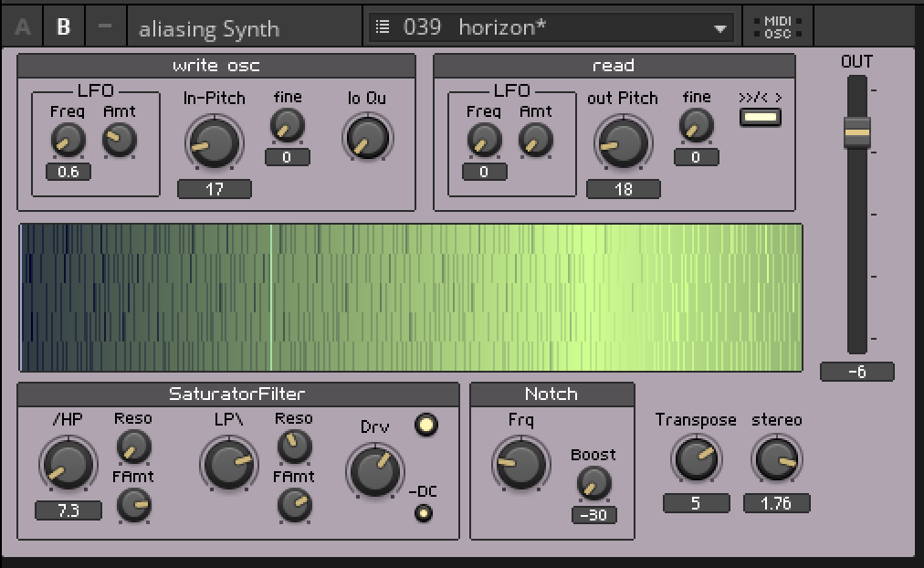The image size is (924, 568).
Task: Click the HP Reso knob
Action: (x=134, y=446)
